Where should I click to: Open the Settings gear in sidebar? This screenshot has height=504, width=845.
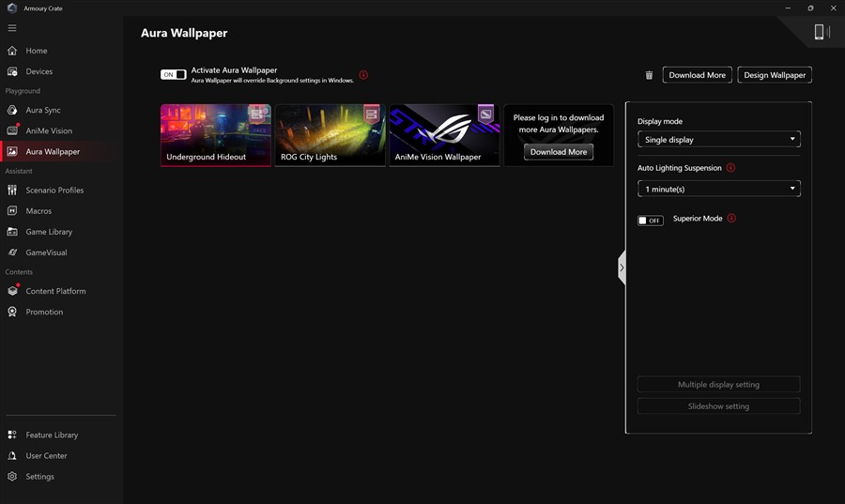(39, 477)
